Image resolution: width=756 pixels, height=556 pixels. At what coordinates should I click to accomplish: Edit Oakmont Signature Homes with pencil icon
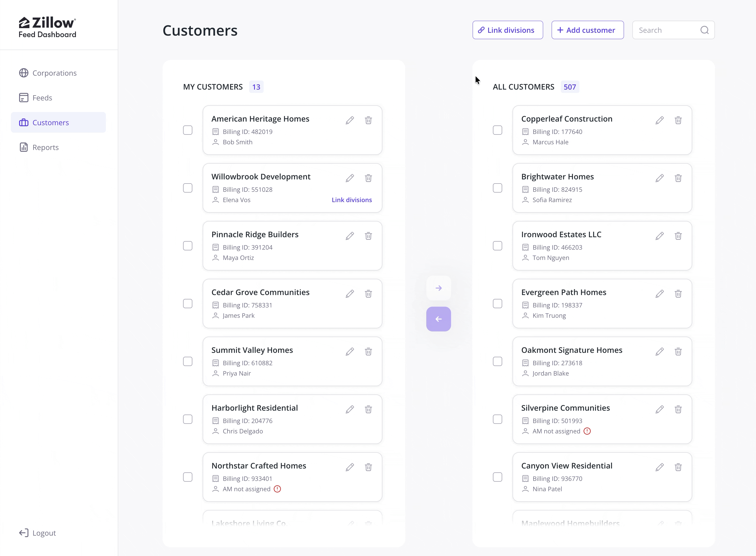[x=659, y=352]
